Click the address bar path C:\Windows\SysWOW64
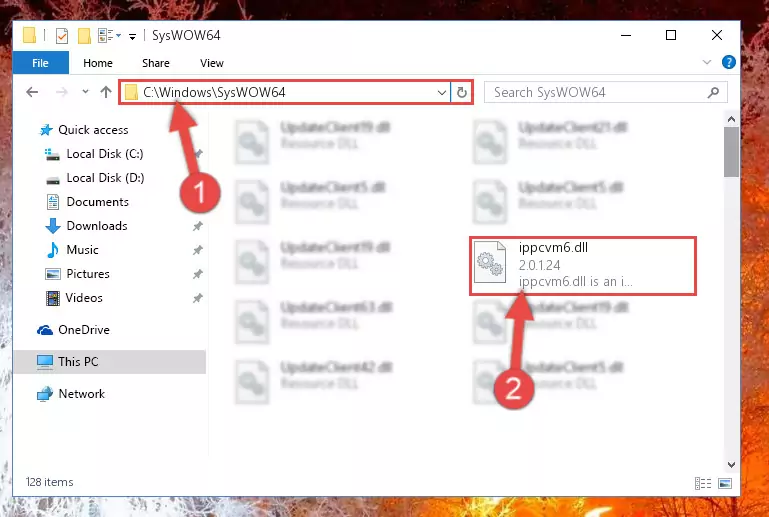Viewport: 769px width, 517px height. 214,92
